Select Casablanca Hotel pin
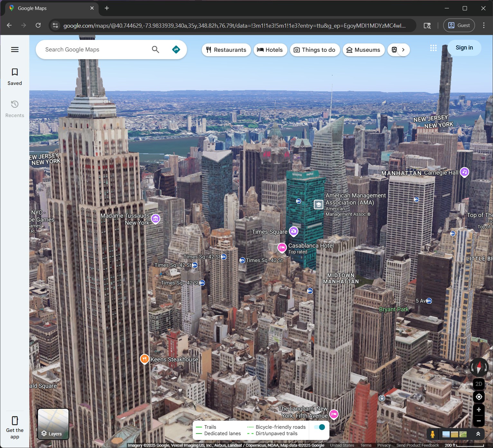Image resolution: width=493 pixels, height=448 pixels. click(282, 248)
